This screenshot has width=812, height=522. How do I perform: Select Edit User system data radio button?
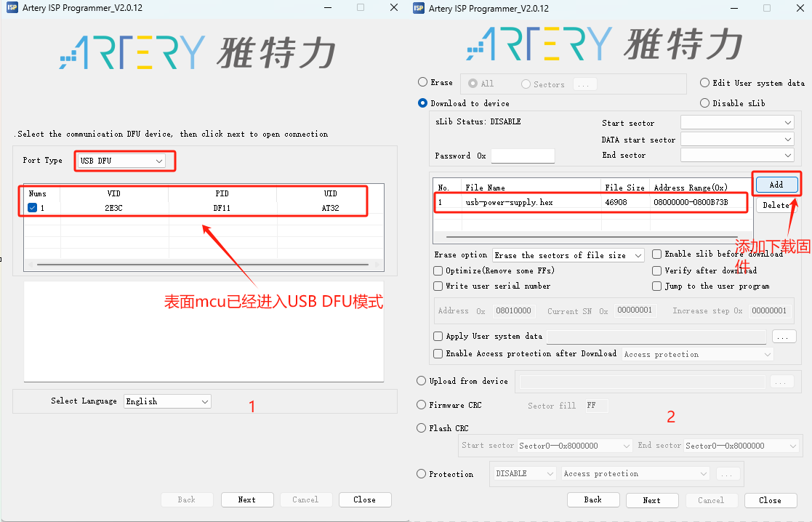pos(705,83)
